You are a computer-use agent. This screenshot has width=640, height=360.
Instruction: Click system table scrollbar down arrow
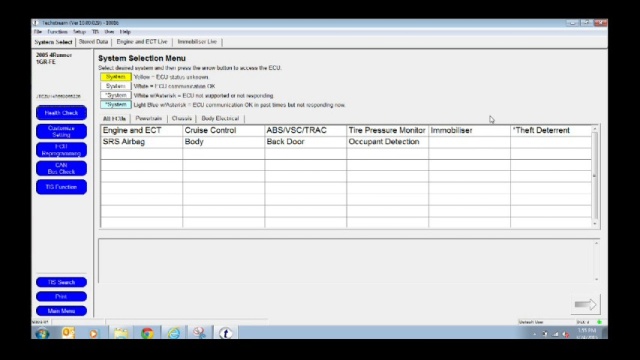595,224
